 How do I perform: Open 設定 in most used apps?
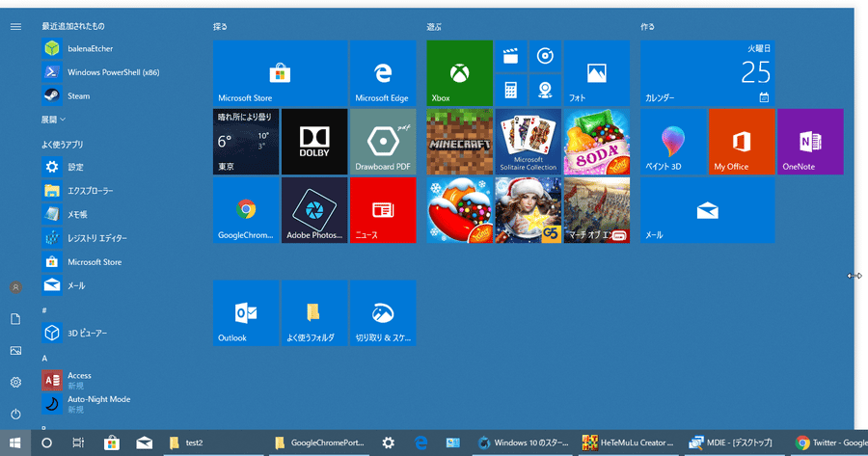pos(119,167)
